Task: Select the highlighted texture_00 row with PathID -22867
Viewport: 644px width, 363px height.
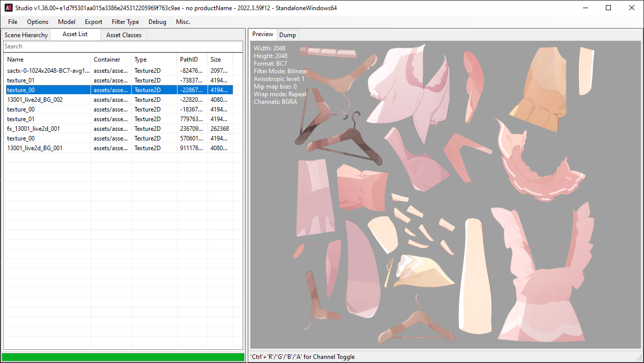Action: click(119, 90)
